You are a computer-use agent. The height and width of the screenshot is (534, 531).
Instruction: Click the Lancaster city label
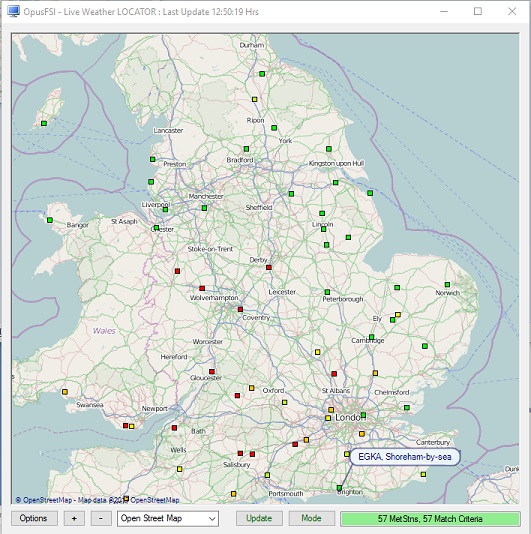(x=168, y=130)
